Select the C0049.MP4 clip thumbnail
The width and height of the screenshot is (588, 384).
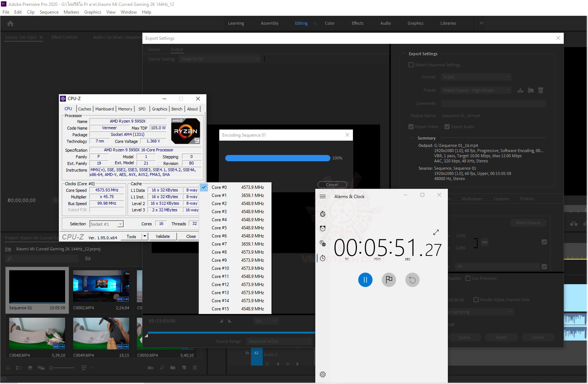[101, 334]
